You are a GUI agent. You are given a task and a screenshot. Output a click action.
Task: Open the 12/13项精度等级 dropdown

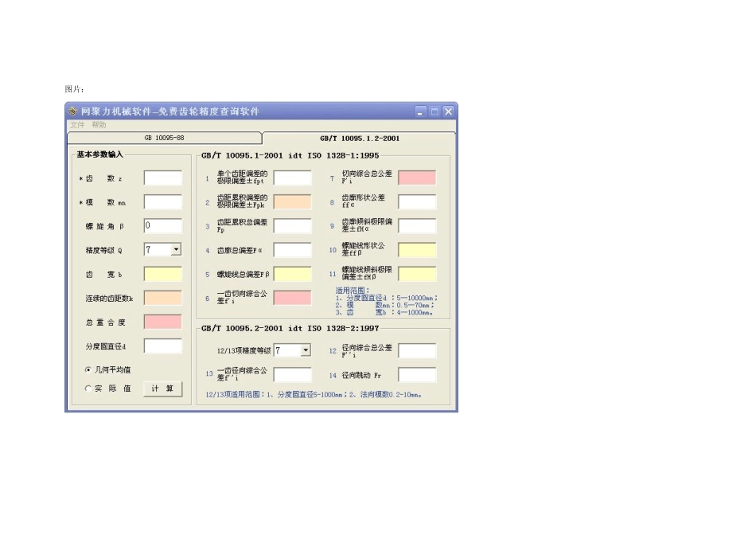(x=306, y=350)
